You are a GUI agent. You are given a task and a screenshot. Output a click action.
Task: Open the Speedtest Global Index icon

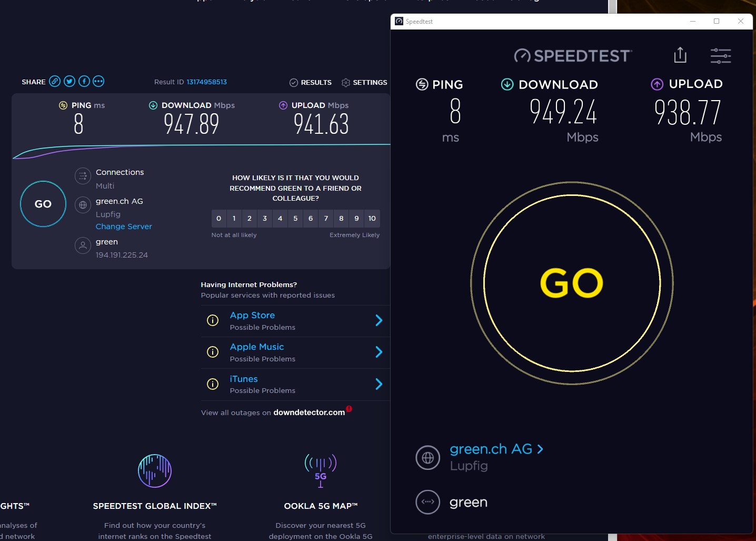click(x=155, y=471)
